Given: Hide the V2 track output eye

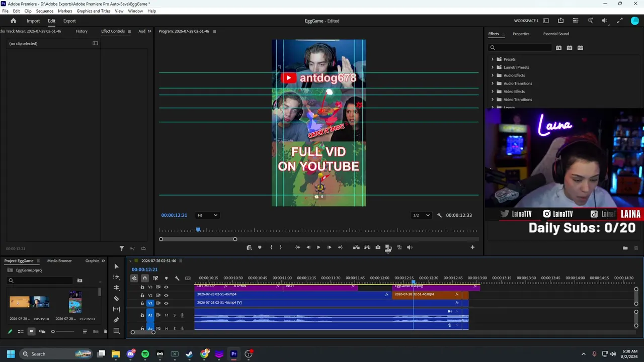Looking at the screenshot, I should 166,295.
